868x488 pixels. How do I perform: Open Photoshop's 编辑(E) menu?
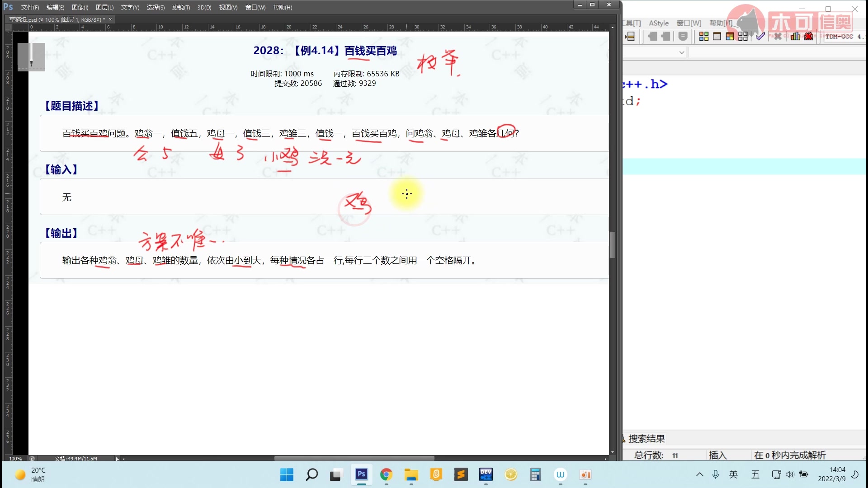click(x=55, y=7)
